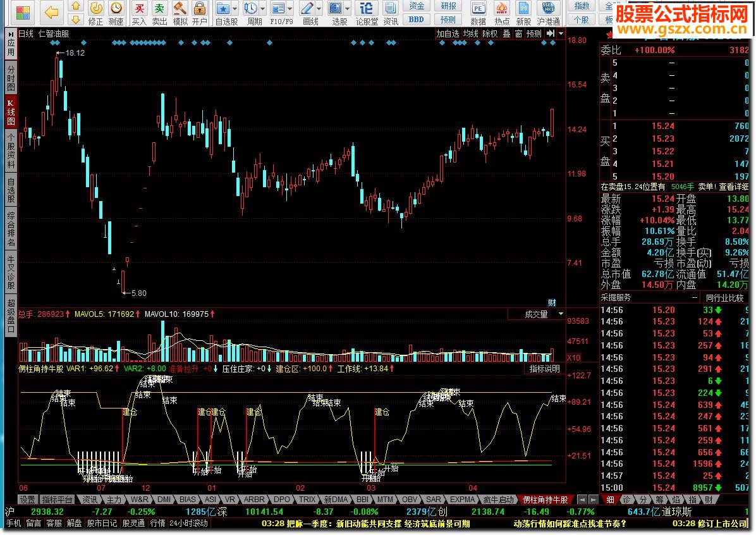
Task: Select the TRIX indicator tab
Action: (307, 500)
